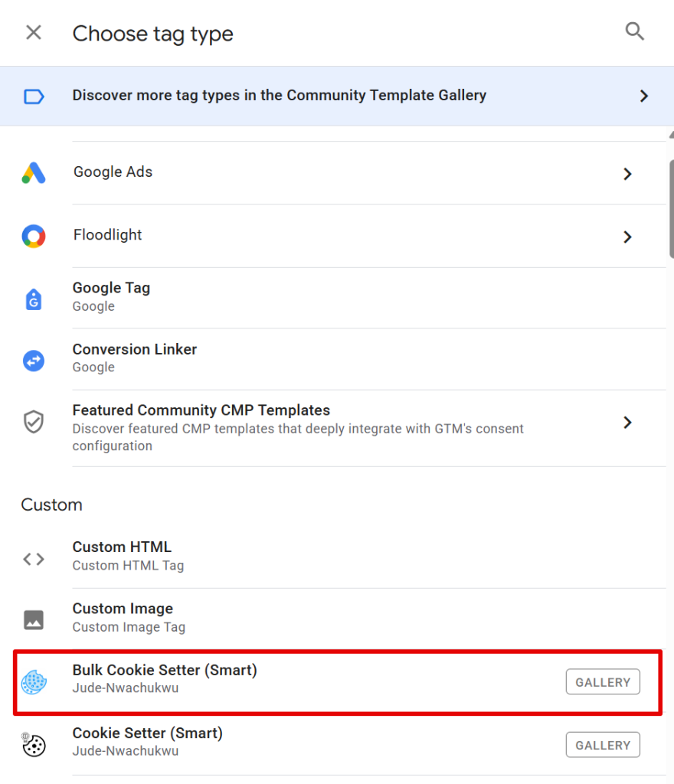The image size is (674, 784).
Task: Click the Custom Image picture icon
Action: (x=34, y=620)
